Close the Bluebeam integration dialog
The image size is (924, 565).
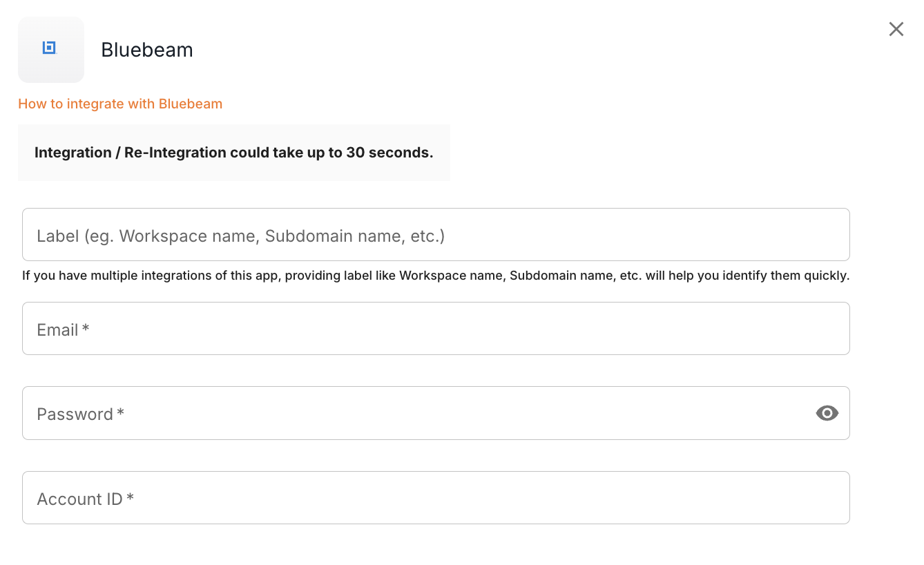click(896, 29)
